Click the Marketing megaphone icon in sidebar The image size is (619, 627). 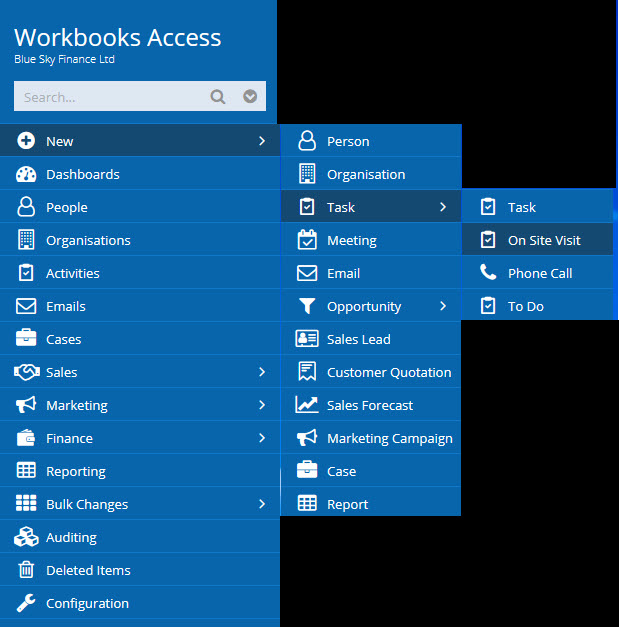[x=26, y=405]
